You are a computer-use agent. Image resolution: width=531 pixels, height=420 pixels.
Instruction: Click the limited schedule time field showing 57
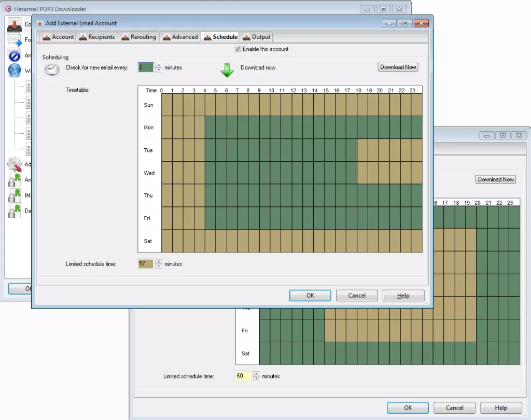coord(146,264)
